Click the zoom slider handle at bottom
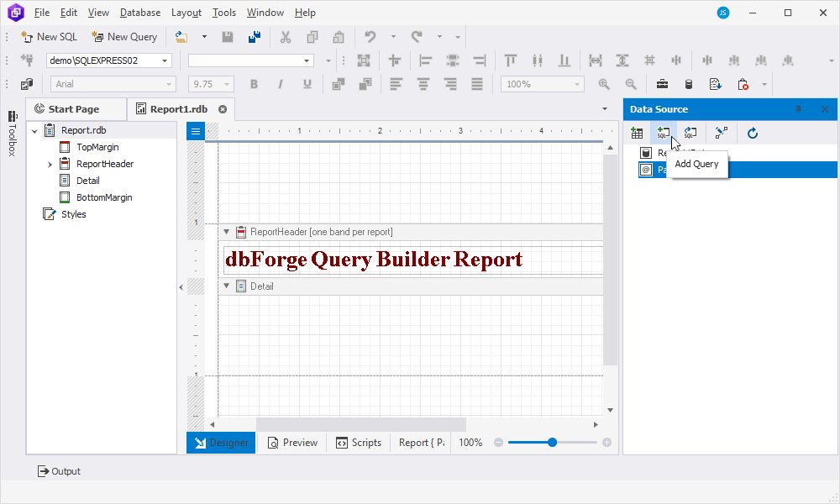The width and height of the screenshot is (840, 504). coord(553,443)
